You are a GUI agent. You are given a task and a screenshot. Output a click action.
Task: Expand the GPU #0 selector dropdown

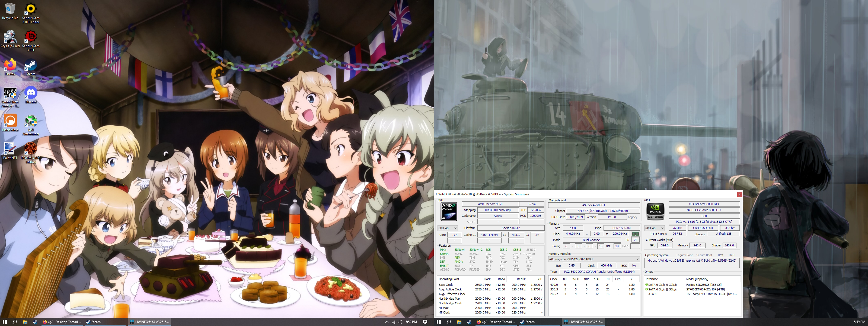tap(654, 228)
